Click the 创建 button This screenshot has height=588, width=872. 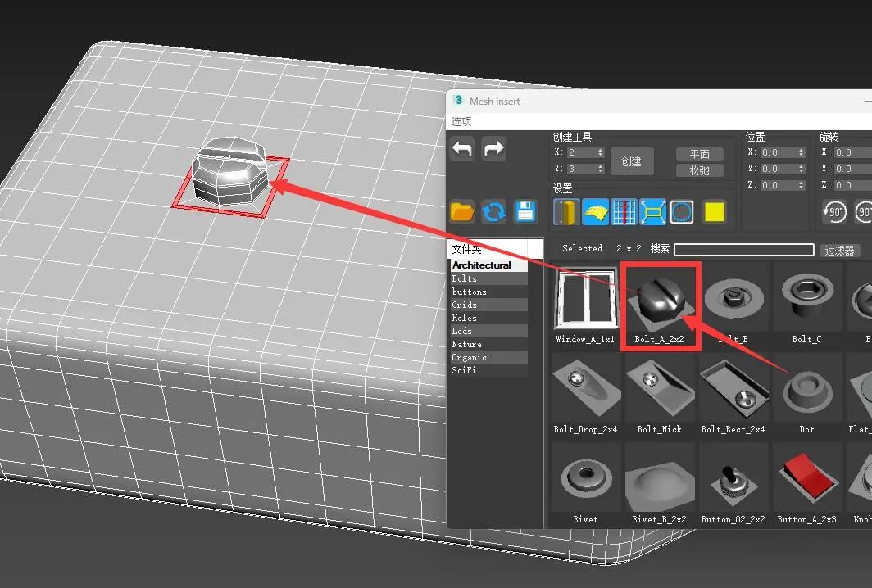[632, 161]
